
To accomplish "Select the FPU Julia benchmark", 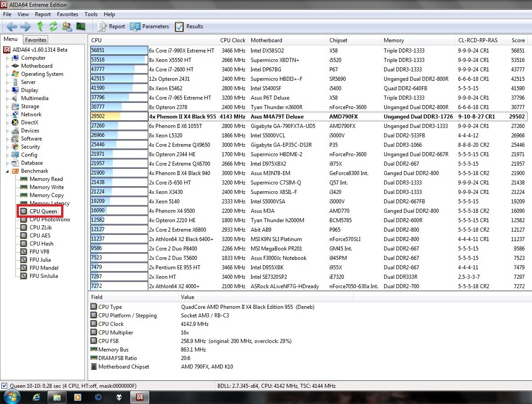I will (40, 260).
